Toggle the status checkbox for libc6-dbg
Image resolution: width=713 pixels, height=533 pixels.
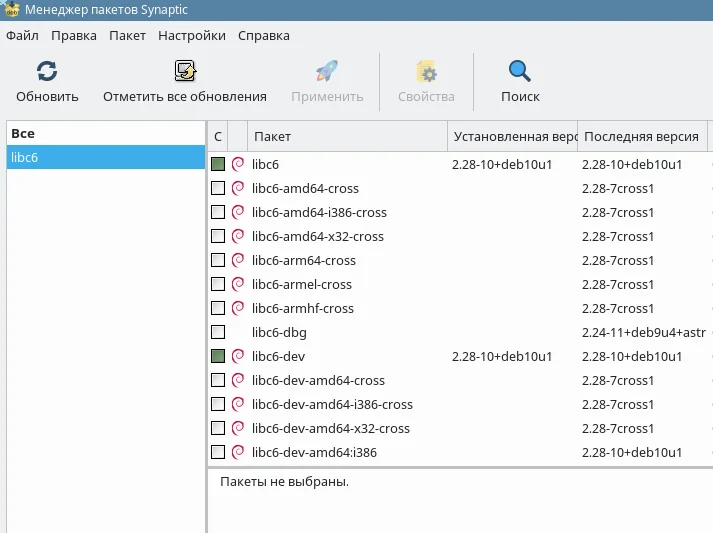[218, 332]
